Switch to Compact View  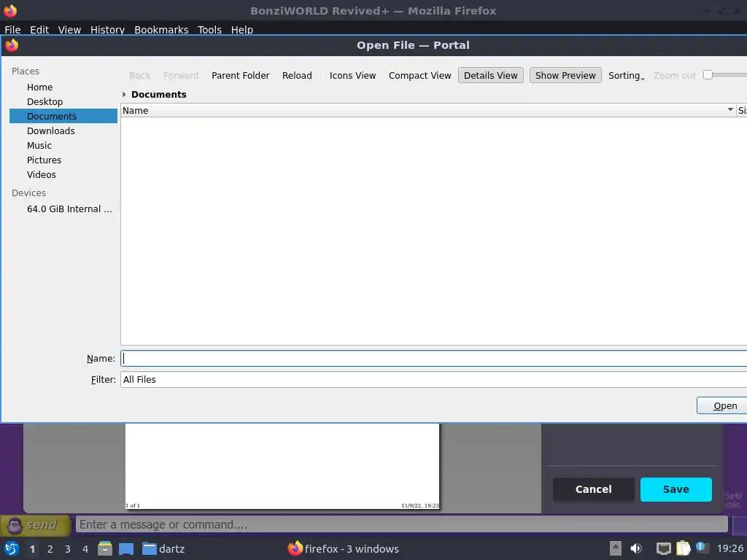(x=419, y=75)
